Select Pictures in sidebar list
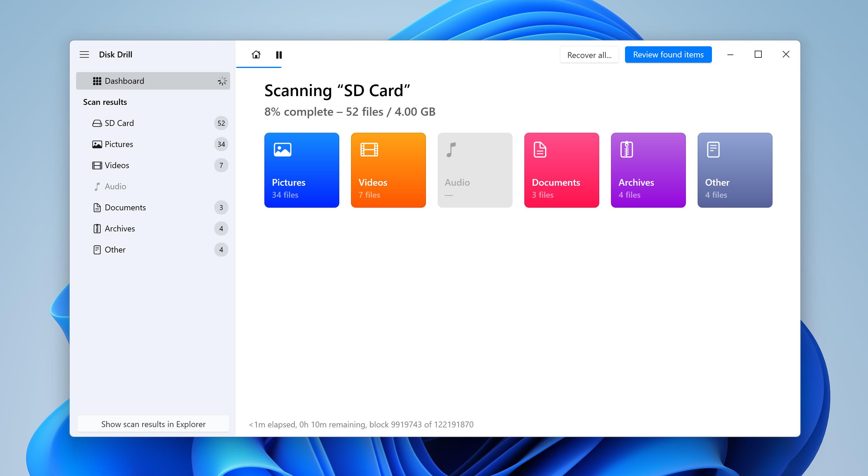868x476 pixels. pos(153,144)
